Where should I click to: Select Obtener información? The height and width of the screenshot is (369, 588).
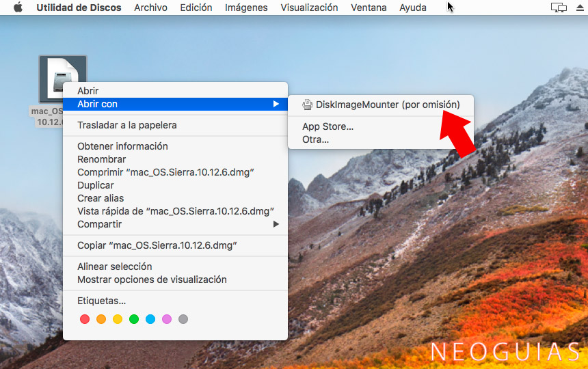(122, 146)
